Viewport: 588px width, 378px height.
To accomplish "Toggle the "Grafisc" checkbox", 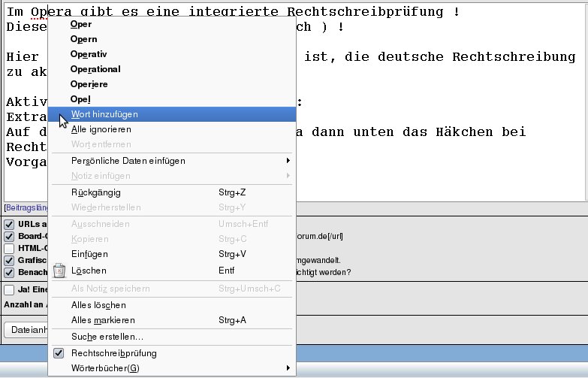I will 9,261.
